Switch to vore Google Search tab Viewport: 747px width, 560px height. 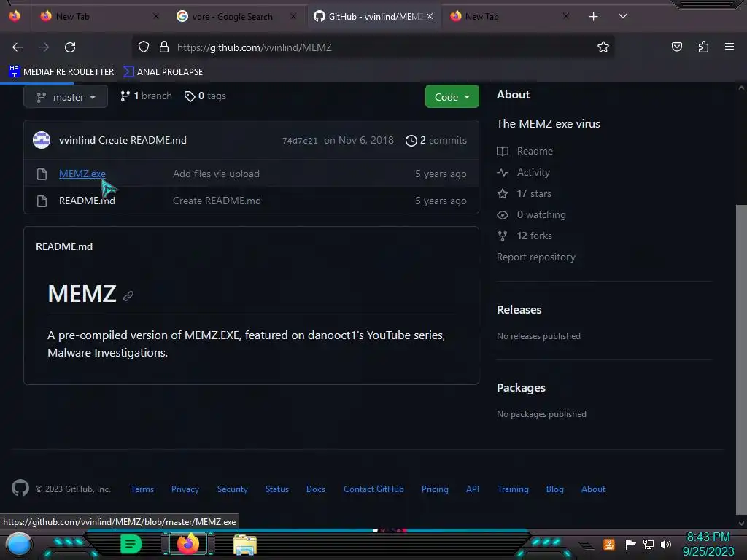[236, 17]
